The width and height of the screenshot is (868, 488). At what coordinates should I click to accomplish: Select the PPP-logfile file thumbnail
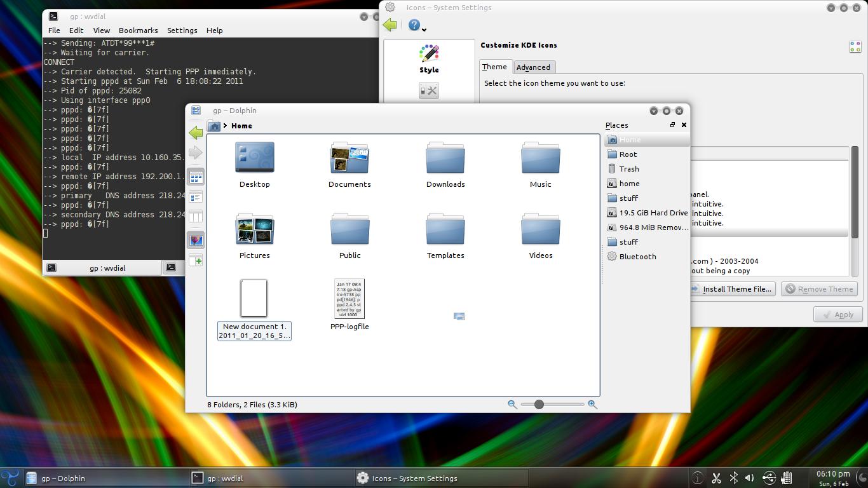coord(349,299)
